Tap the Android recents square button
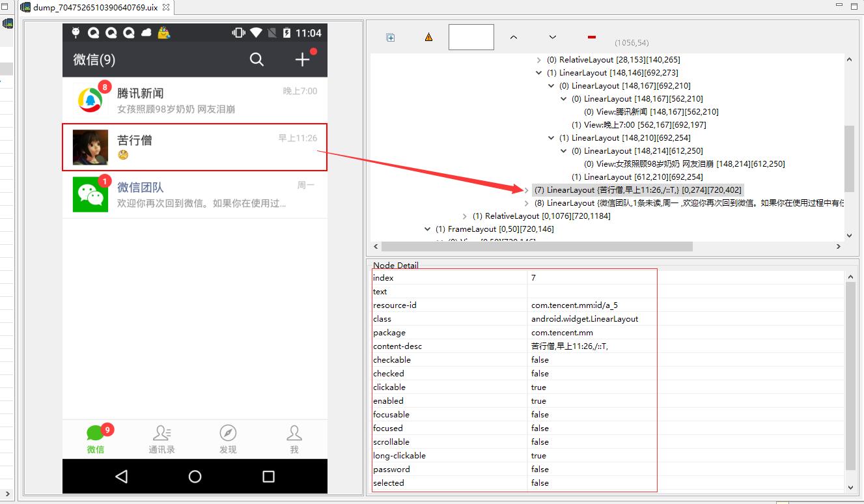 coord(268,477)
